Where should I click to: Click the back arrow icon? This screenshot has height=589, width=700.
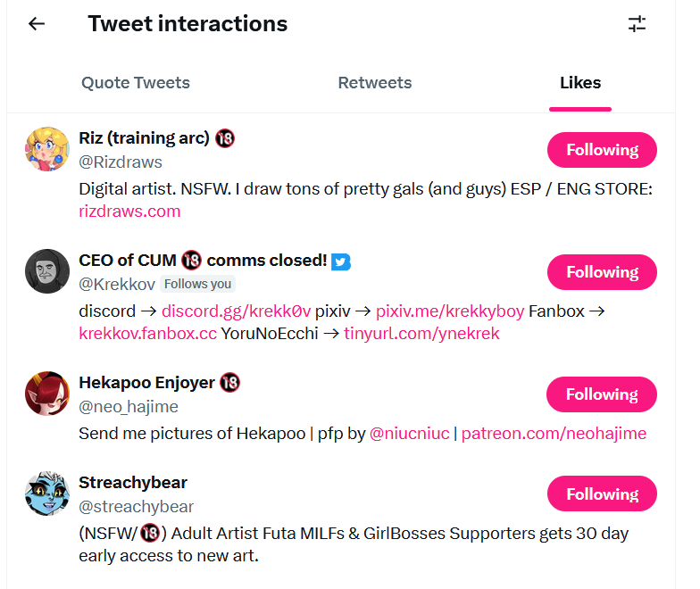coord(37,24)
